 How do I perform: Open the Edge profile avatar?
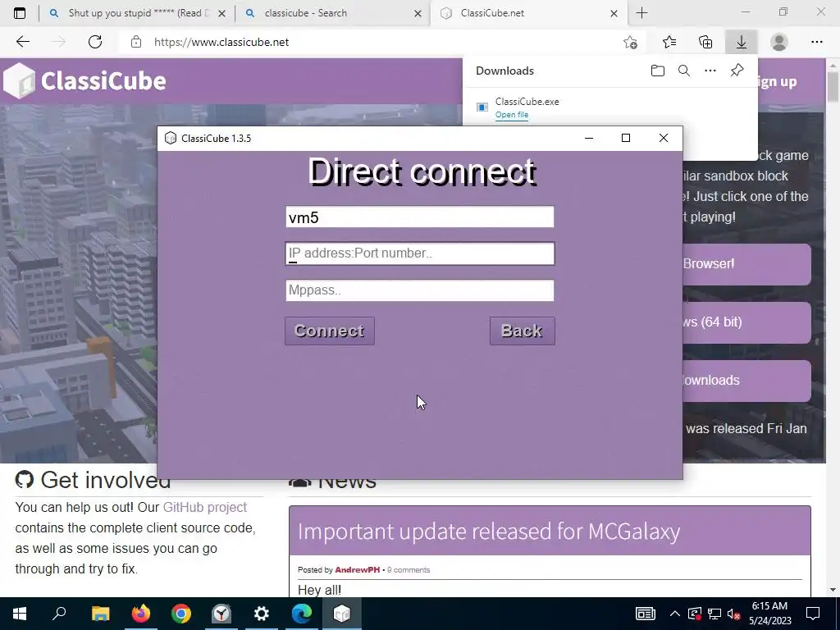(779, 42)
